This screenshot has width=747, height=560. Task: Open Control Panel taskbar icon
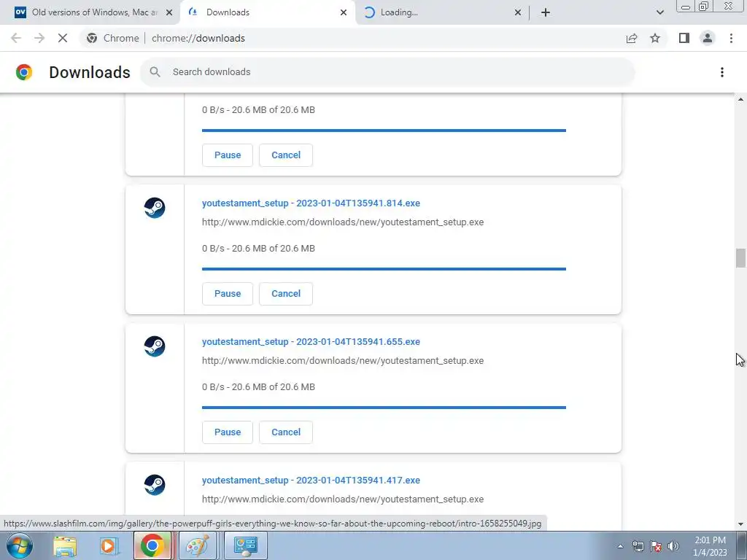coord(245,545)
